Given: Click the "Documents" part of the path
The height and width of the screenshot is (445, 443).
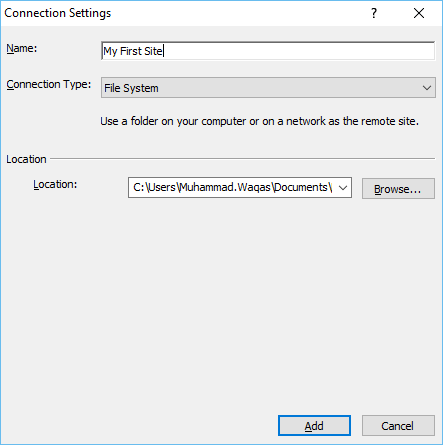Looking at the screenshot, I should 301,187.
